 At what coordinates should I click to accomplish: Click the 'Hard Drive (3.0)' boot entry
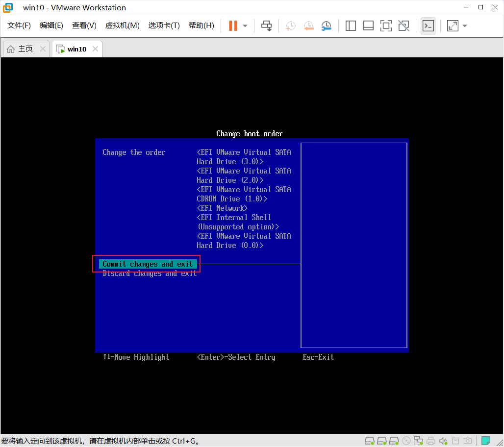[x=244, y=157]
